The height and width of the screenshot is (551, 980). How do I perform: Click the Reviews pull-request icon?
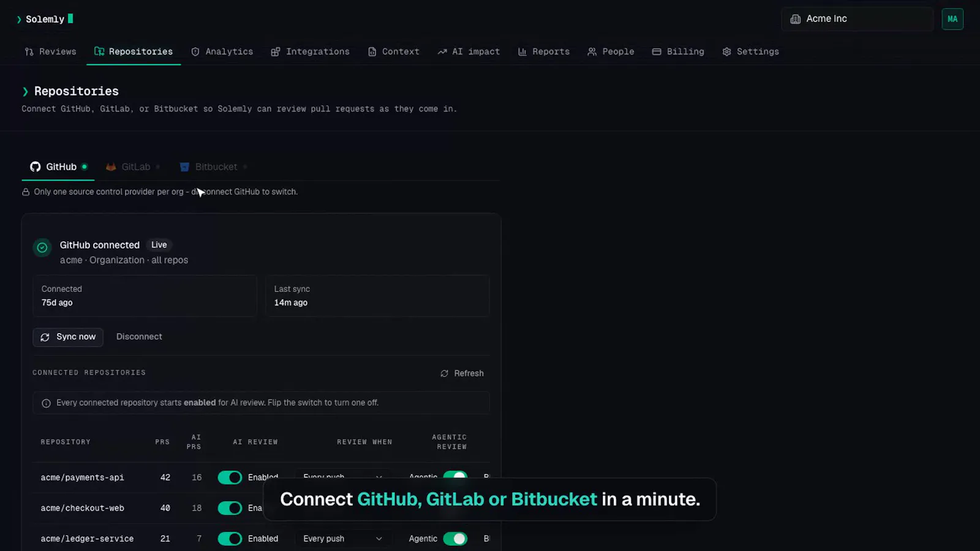click(29, 52)
